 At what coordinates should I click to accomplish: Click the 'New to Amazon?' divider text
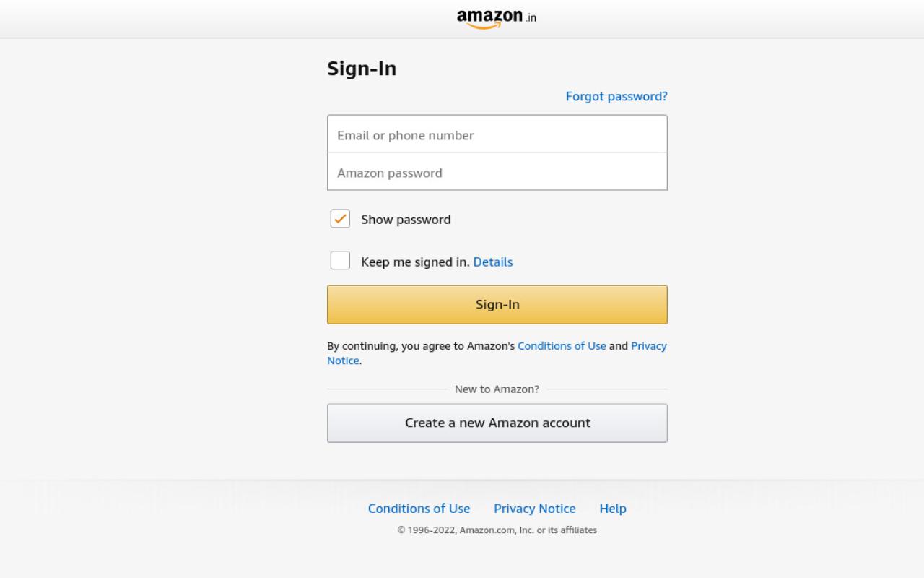click(x=497, y=389)
